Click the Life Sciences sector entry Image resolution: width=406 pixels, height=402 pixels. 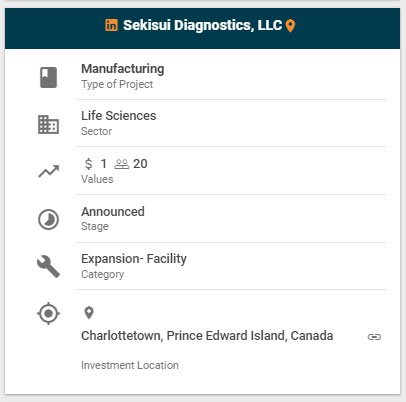coord(119,116)
